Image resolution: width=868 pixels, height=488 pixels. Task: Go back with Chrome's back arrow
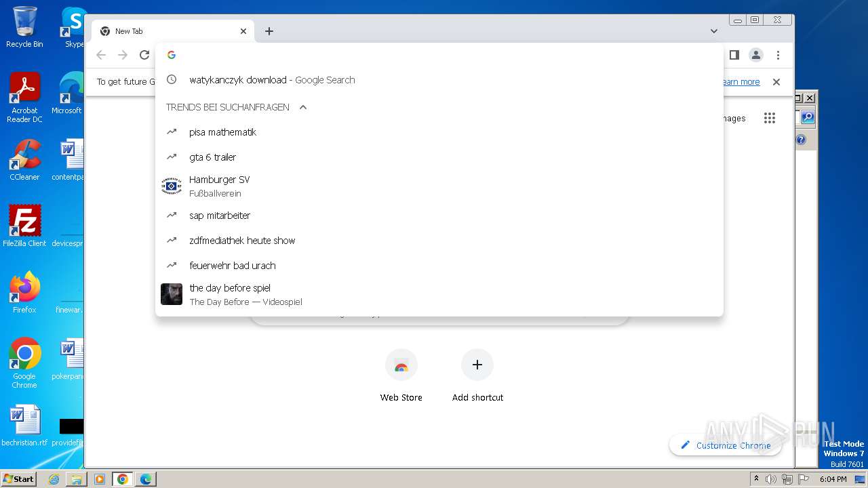(x=101, y=55)
